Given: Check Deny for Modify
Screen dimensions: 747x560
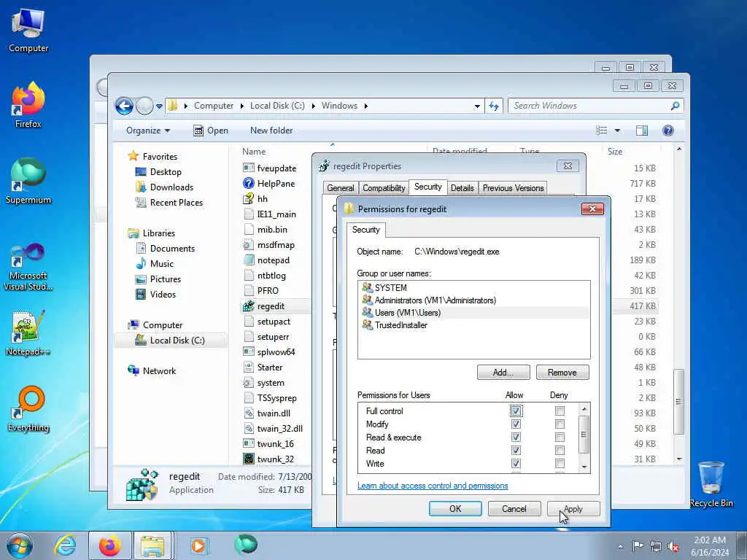Looking at the screenshot, I should [x=560, y=424].
